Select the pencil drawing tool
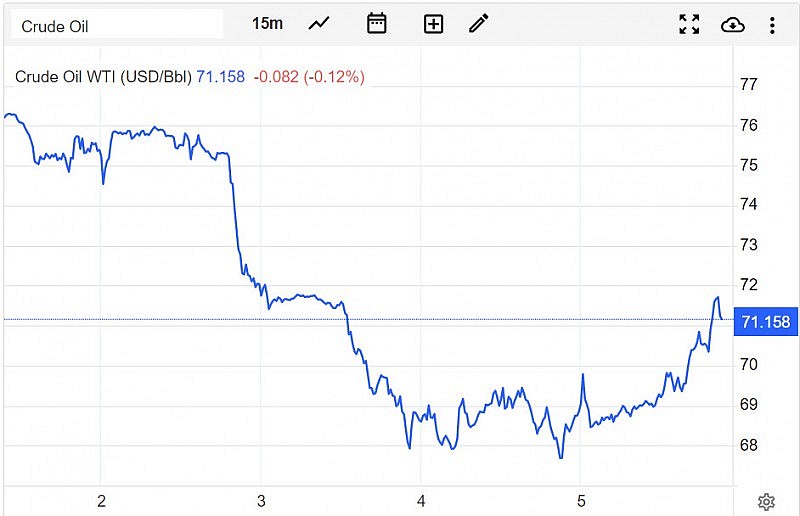The image size is (800, 516). 479,23
